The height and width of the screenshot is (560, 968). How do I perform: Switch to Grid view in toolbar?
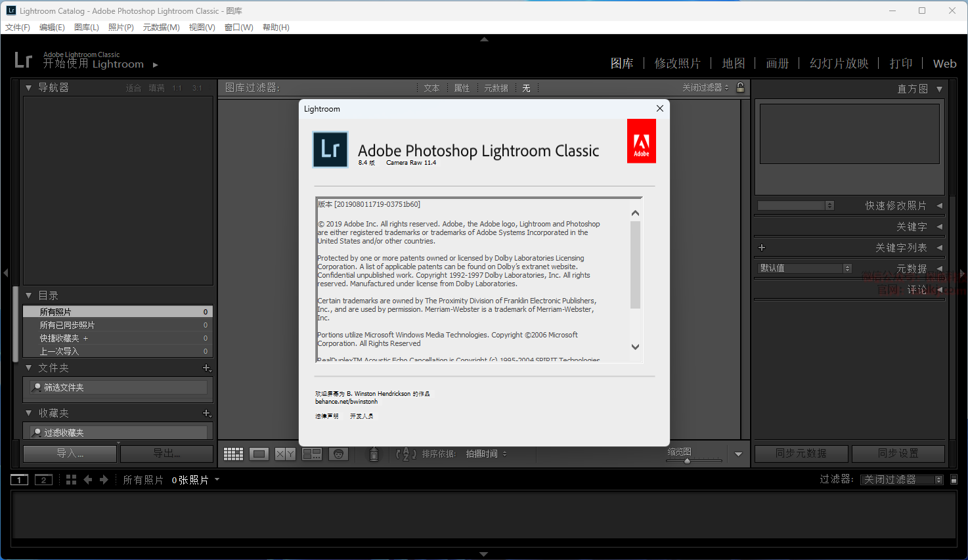pyautogui.click(x=233, y=454)
